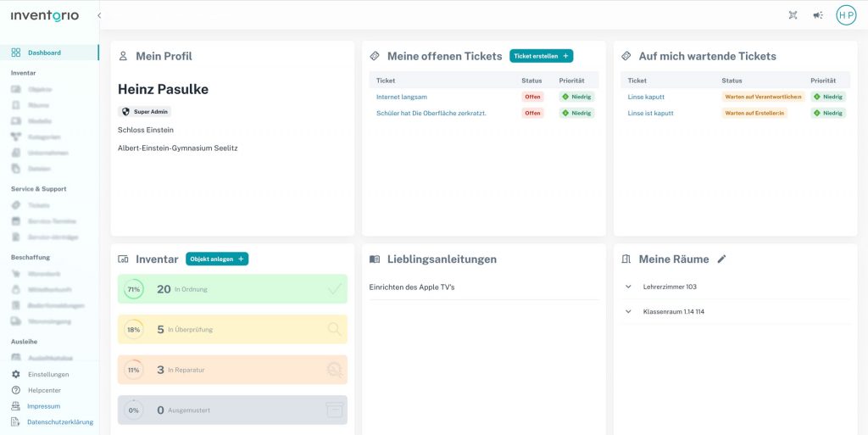The image size is (868, 435).
Task: Click the devices icon beside Inventar heading
Action: pyautogui.click(x=123, y=259)
